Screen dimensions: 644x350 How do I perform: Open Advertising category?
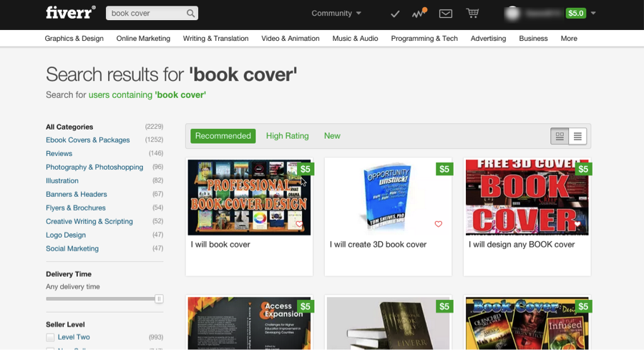488,38
